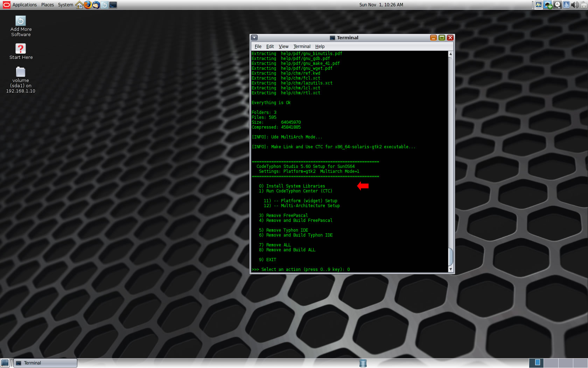Viewport: 588px width, 368px height.
Task: Open the System menu
Action: 65,5
